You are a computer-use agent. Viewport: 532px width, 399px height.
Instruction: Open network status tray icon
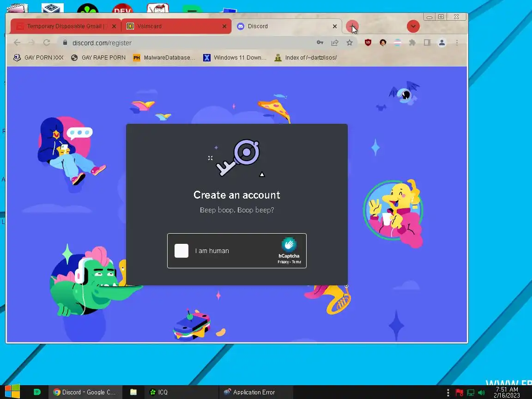[471, 393]
